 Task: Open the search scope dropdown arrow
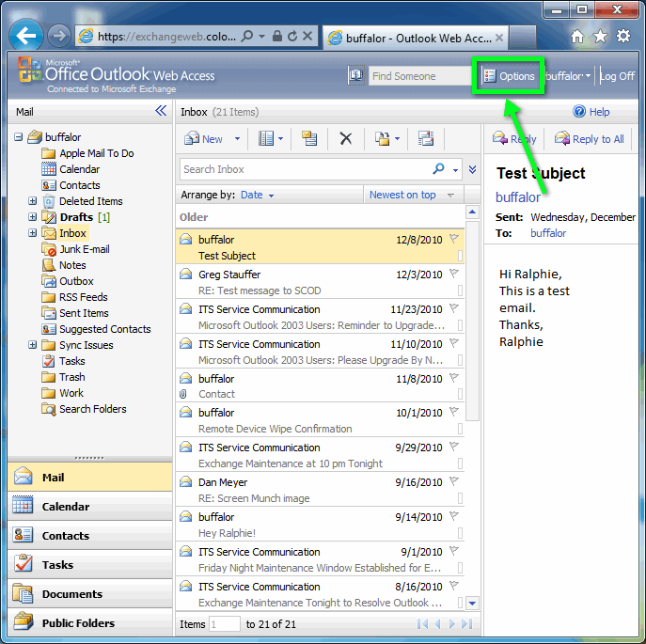[455, 170]
